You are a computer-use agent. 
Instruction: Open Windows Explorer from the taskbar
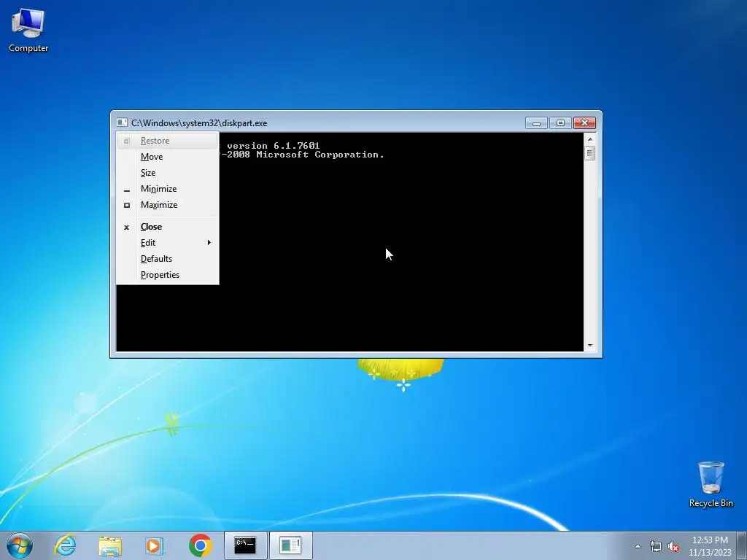(110, 545)
